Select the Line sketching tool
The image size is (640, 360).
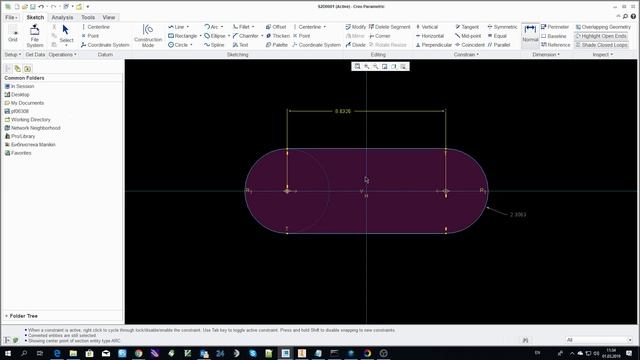point(176,27)
